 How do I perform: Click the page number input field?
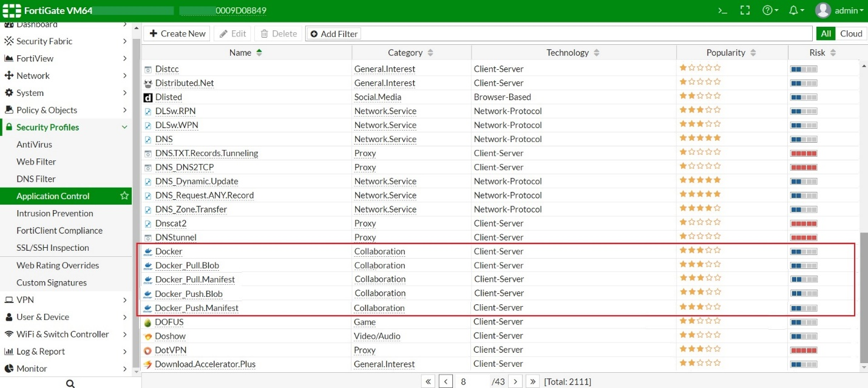point(472,381)
